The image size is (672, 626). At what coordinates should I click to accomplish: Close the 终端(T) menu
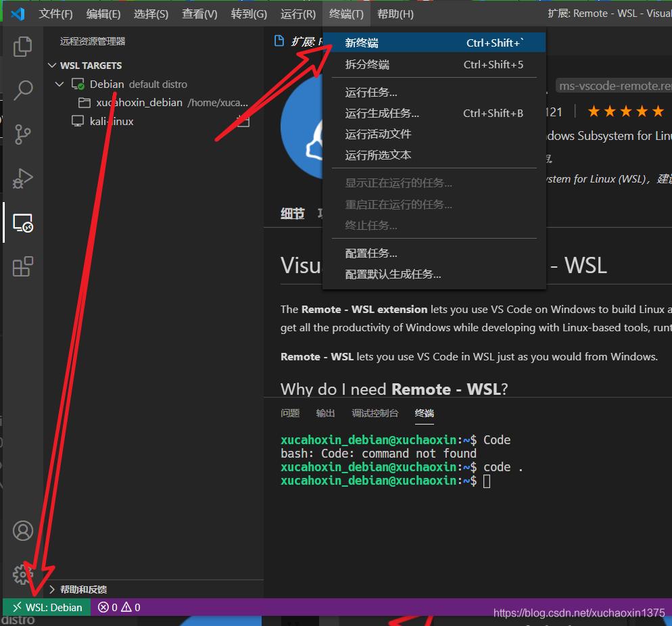346,14
